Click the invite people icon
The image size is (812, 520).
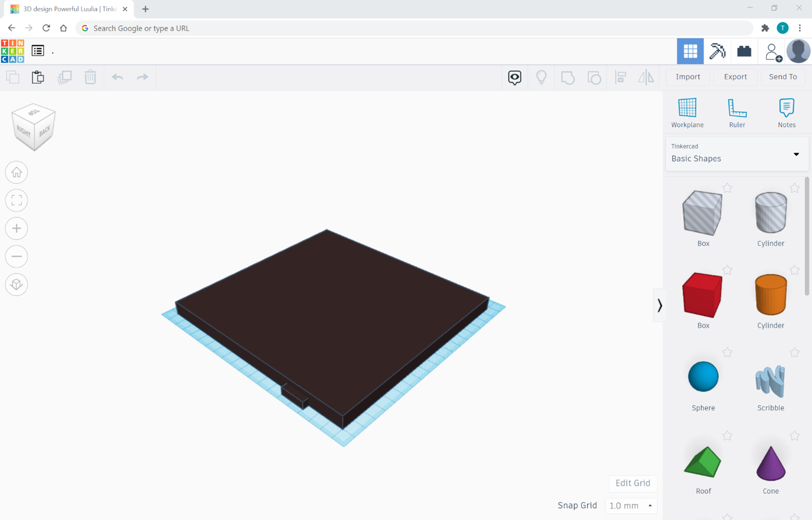point(772,52)
